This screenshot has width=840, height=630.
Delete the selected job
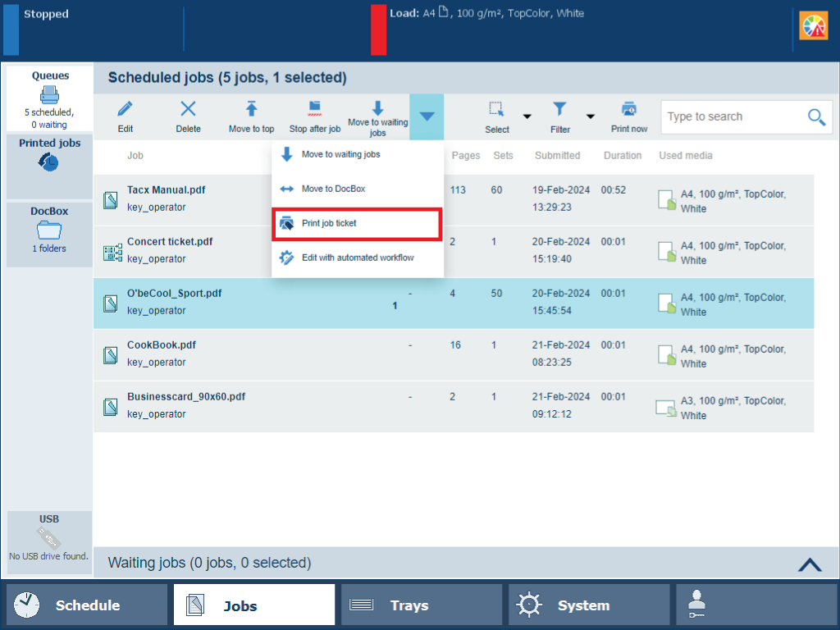coord(188,109)
